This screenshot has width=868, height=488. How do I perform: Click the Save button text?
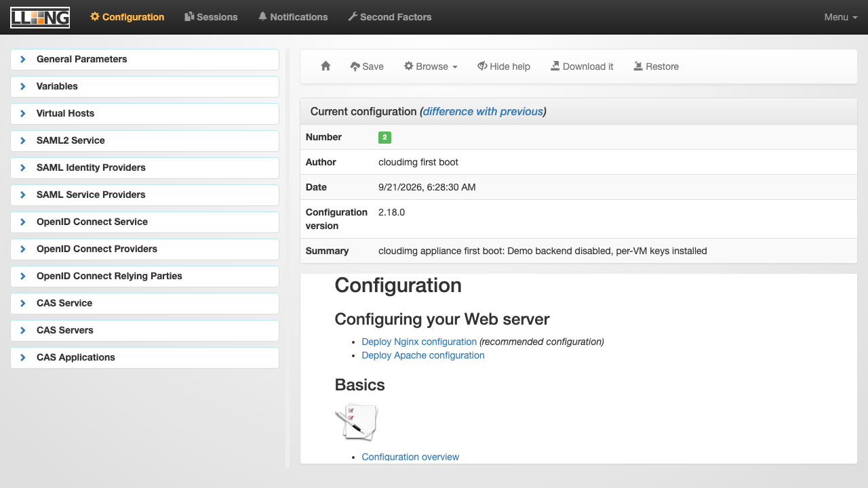[x=373, y=66]
